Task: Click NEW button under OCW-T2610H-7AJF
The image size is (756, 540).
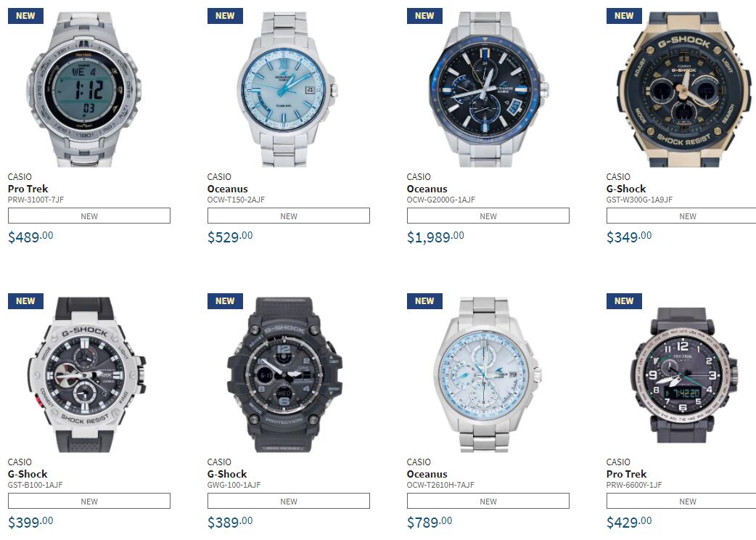Action: pos(488,501)
